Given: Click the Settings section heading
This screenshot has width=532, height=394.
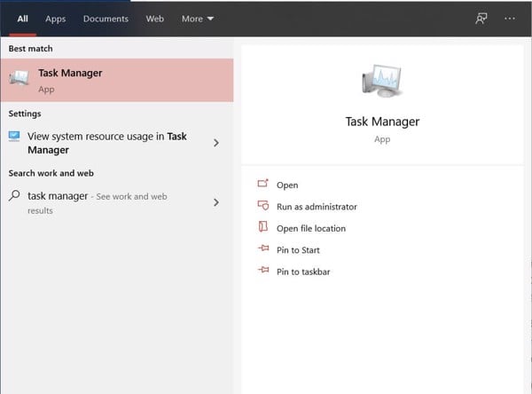Looking at the screenshot, I should click(x=25, y=114).
